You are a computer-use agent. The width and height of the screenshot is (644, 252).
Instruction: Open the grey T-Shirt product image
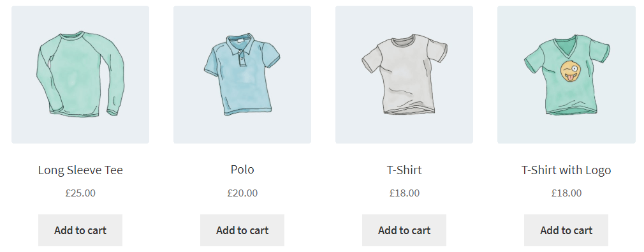click(404, 75)
